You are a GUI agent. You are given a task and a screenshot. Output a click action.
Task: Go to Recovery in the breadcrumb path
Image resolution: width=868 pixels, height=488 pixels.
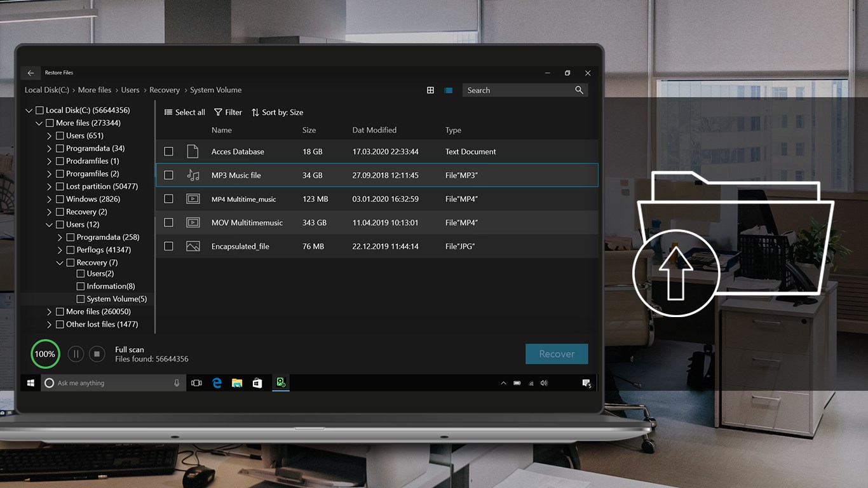165,90
